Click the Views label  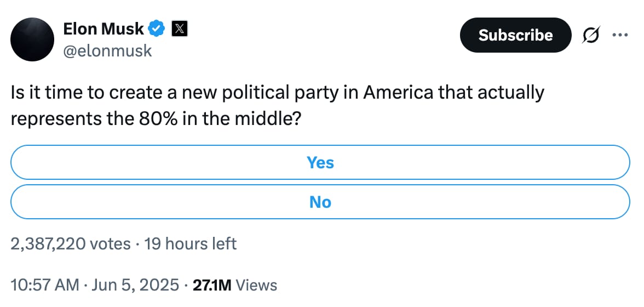pos(258,285)
